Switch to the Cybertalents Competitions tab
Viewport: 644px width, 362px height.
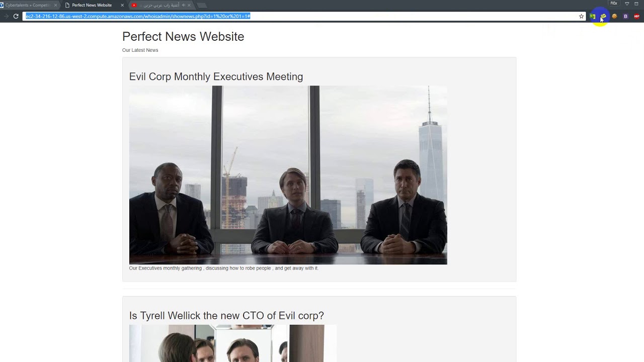(x=29, y=5)
